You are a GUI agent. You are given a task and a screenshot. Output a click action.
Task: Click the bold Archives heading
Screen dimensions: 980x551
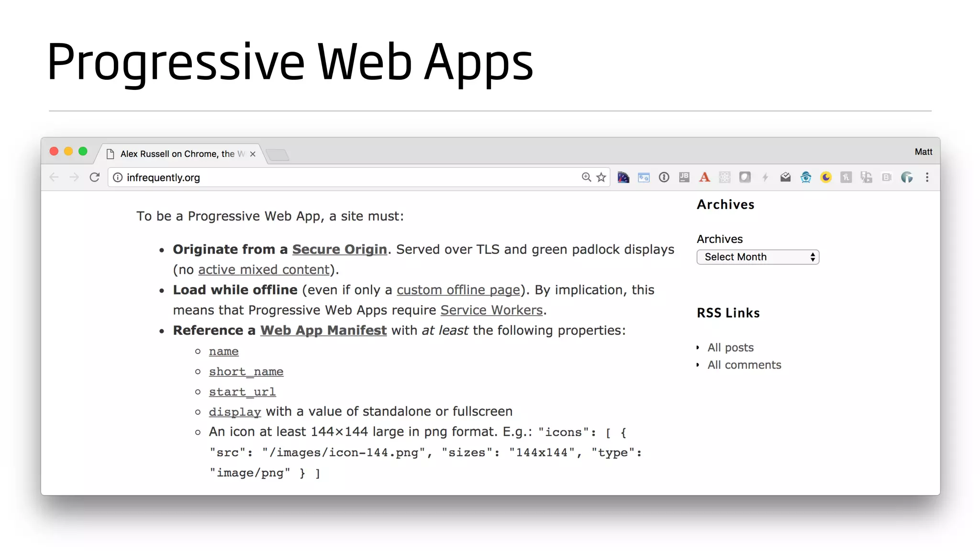click(x=725, y=204)
